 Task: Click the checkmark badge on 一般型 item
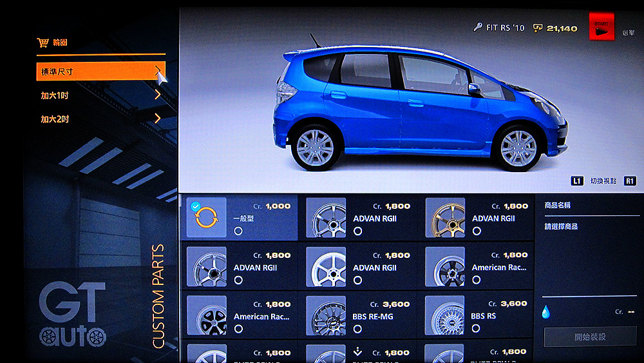tap(196, 206)
